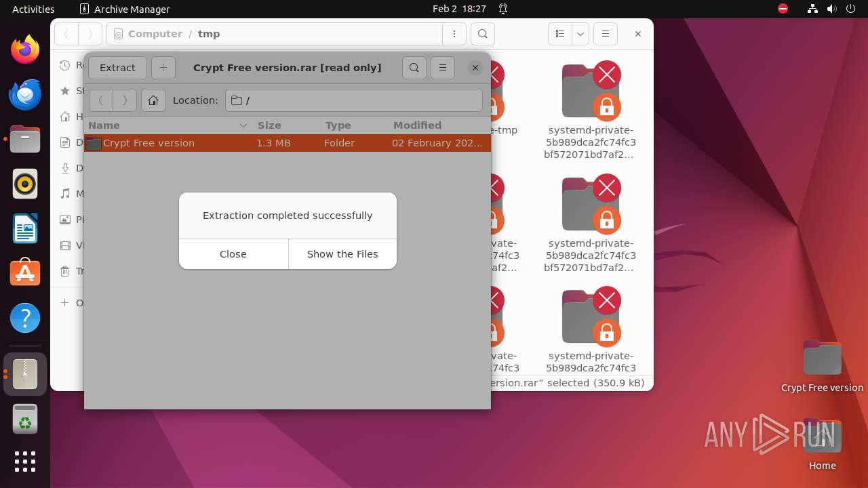The height and width of the screenshot is (488, 868).
Task: Open Files from the dock
Action: pyautogui.click(x=25, y=139)
